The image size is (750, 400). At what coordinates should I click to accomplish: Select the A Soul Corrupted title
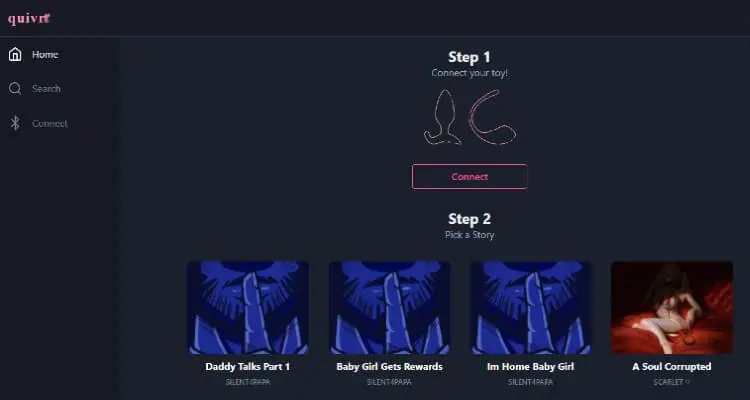click(672, 367)
